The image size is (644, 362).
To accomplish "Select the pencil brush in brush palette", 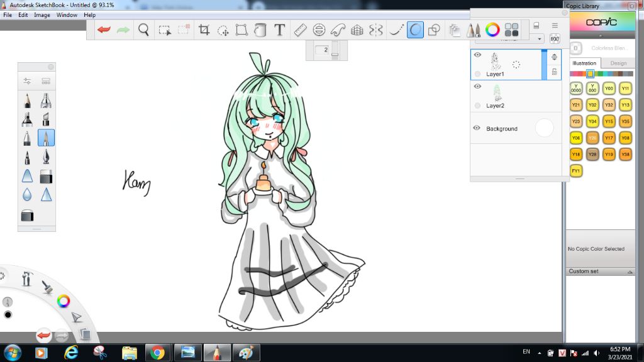I will [x=27, y=101].
